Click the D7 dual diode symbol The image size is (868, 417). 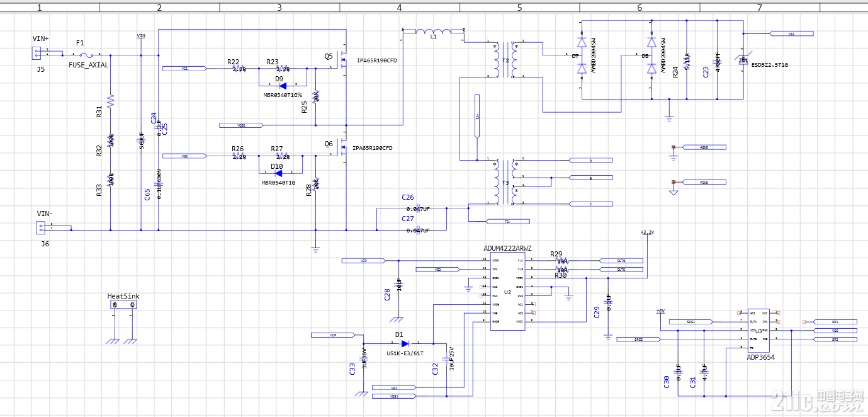tap(582, 55)
